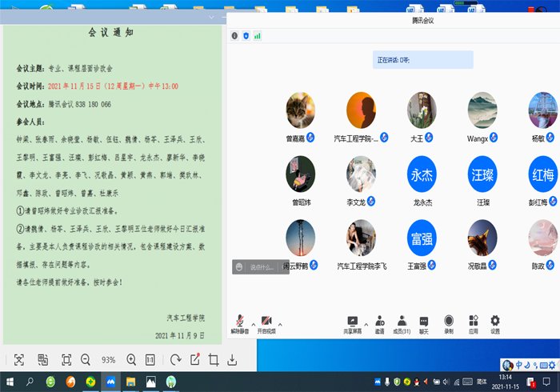Image resolution: width=560 pixels, height=392 pixels.
Task: Open the emoji picker in chat box
Action: [239, 267]
